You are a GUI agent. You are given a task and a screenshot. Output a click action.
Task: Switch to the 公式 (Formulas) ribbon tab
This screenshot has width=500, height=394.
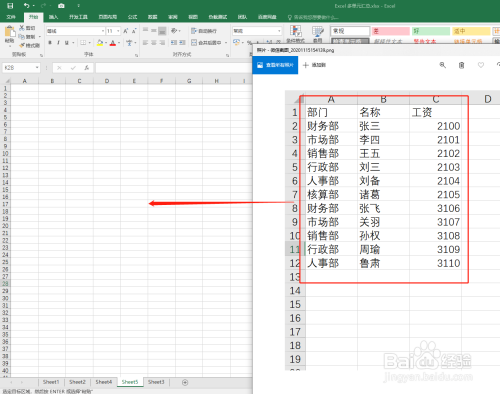point(132,17)
